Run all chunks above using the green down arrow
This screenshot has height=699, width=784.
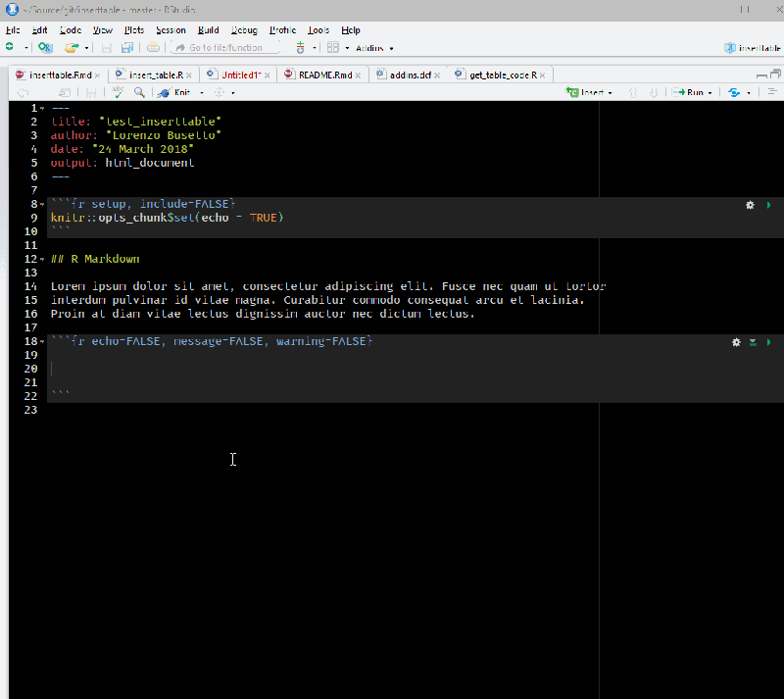click(x=752, y=342)
